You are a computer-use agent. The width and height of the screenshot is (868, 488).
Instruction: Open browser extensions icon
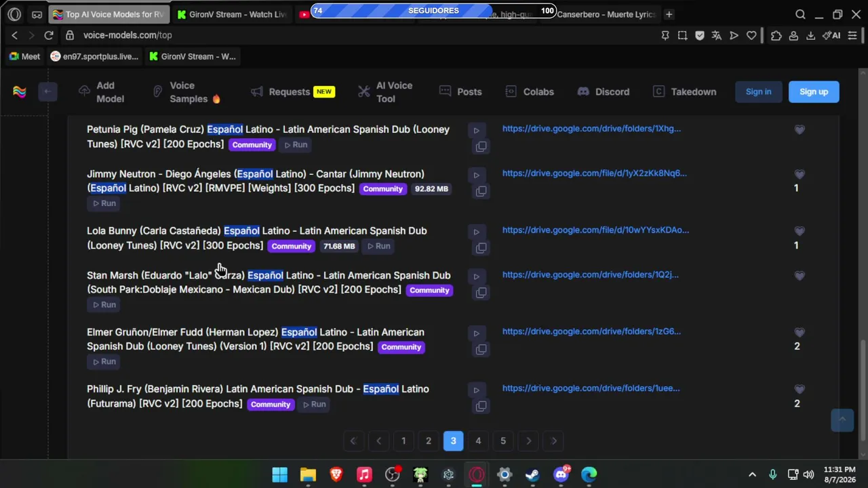coord(776,35)
